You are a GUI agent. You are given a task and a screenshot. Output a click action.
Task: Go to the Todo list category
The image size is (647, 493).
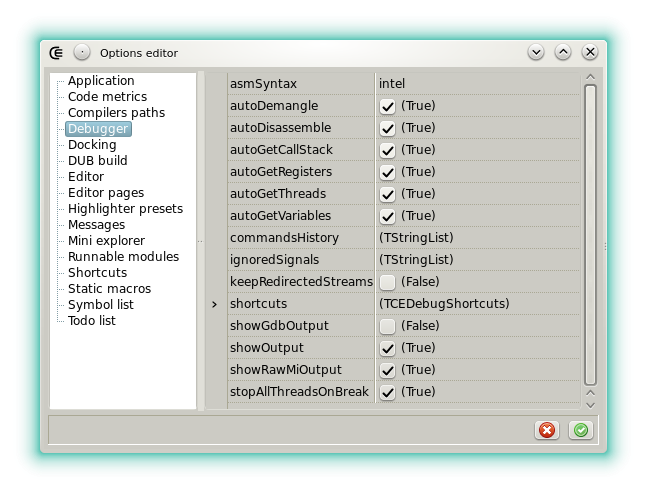pyautogui.click(x=91, y=321)
